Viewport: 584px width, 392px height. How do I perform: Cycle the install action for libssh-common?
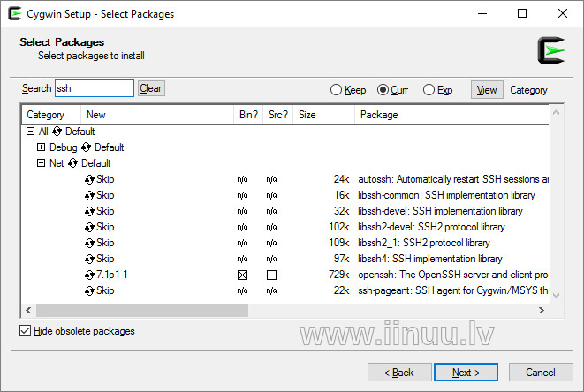tap(89, 195)
